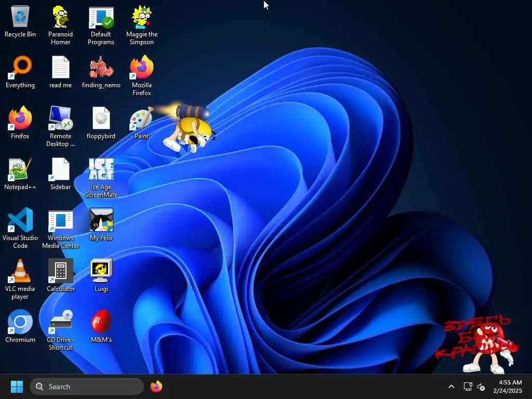The image size is (532, 399).
Task: Open the network status tray icon
Action: click(x=468, y=387)
